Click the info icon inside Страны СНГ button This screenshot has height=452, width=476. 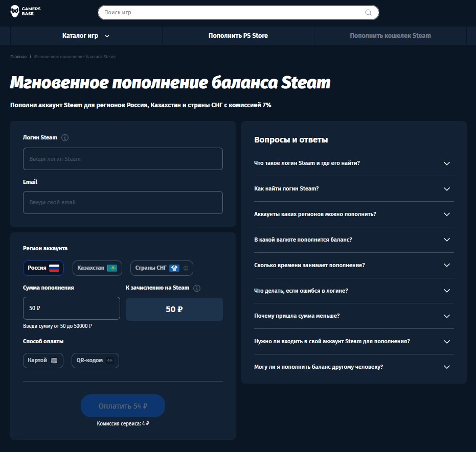[186, 268]
